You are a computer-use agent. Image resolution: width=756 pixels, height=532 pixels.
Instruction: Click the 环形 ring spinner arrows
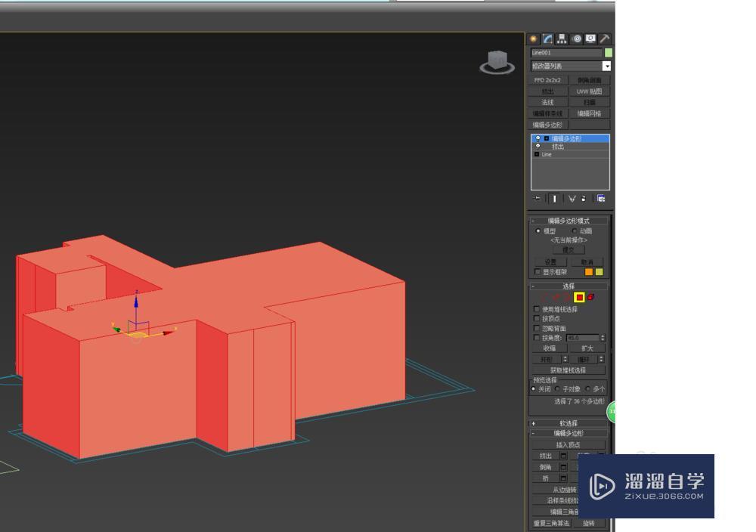coord(565,360)
